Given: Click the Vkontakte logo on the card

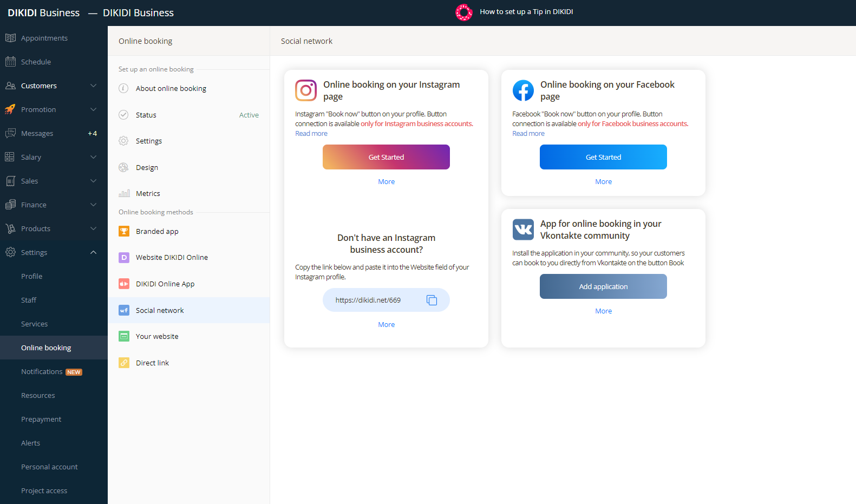Looking at the screenshot, I should pyautogui.click(x=523, y=230).
